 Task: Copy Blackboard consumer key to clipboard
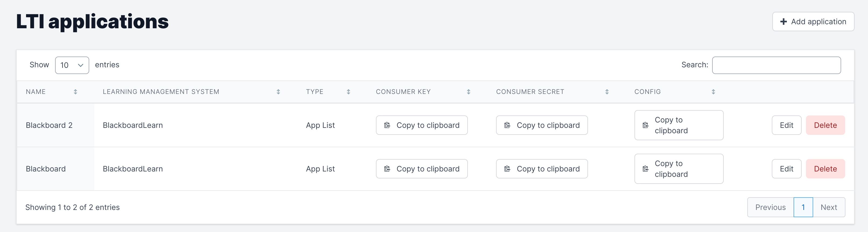[x=422, y=169]
